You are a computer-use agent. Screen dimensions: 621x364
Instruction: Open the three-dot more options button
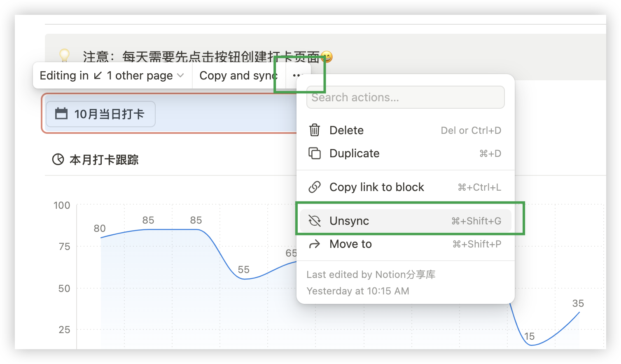(x=298, y=75)
